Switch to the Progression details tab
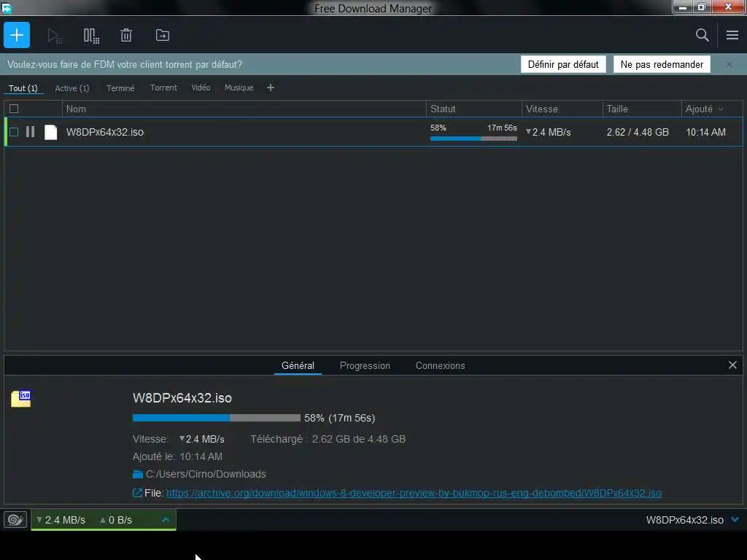Screen dimensions: 747x560 [x=365, y=366]
